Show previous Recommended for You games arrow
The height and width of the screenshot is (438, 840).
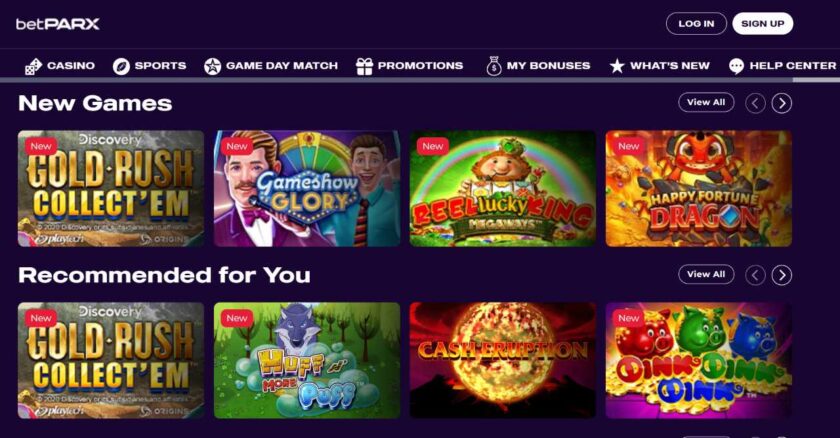[755, 275]
